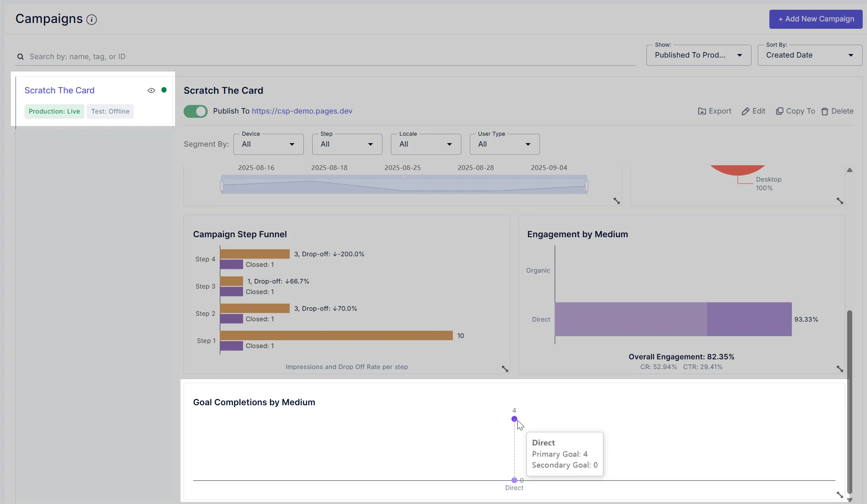Click the search magnifier icon
Screen dimensions: 867x504
pos(21,57)
